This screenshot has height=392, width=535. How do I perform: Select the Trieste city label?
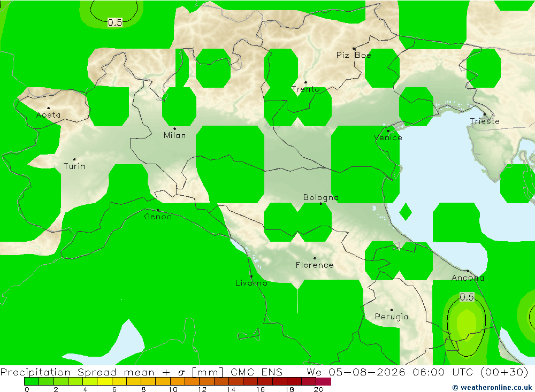pyautogui.click(x=485, y=121)
